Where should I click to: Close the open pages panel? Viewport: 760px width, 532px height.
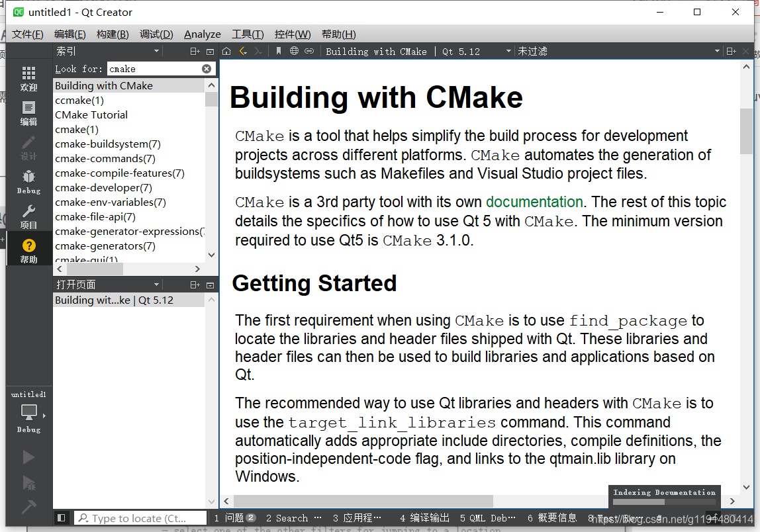point(210,285)
